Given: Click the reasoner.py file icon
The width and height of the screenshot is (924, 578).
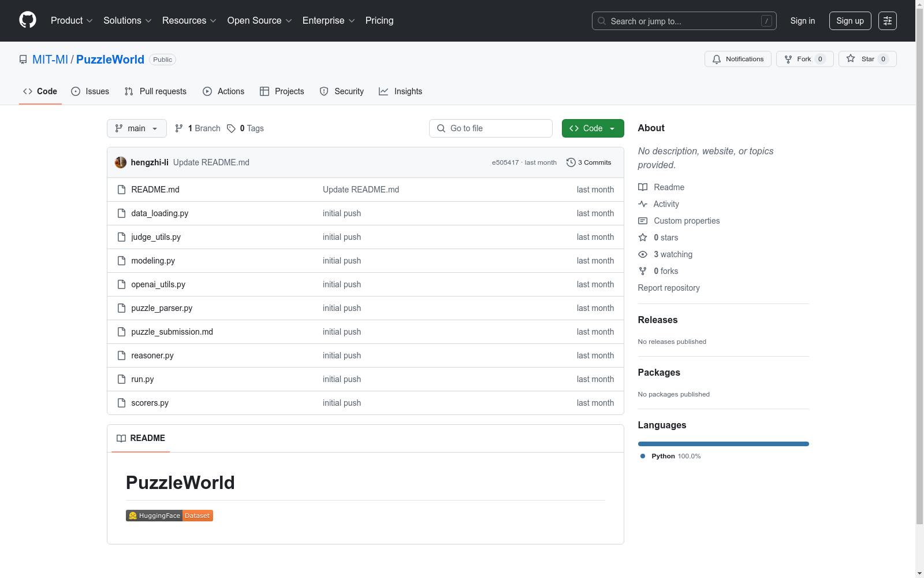Looking at the screenshot, I should pos(121,355).
